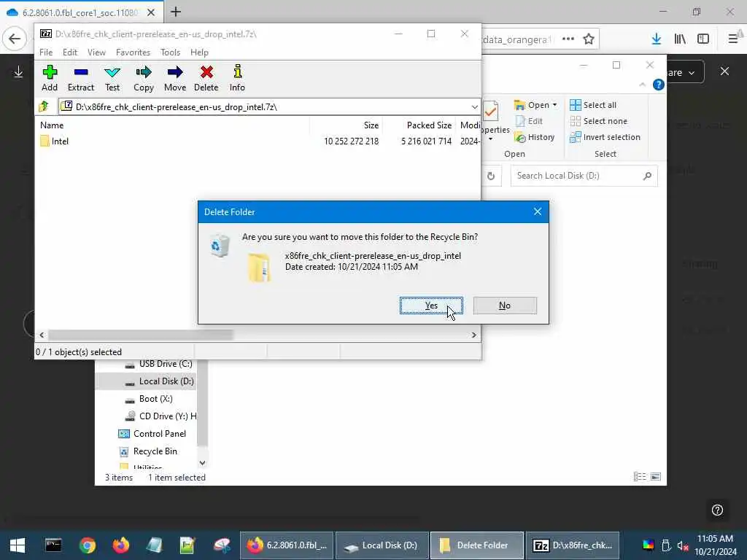
Task: Expand the 7-Zip address path dropdown
Action: point(474,106)
